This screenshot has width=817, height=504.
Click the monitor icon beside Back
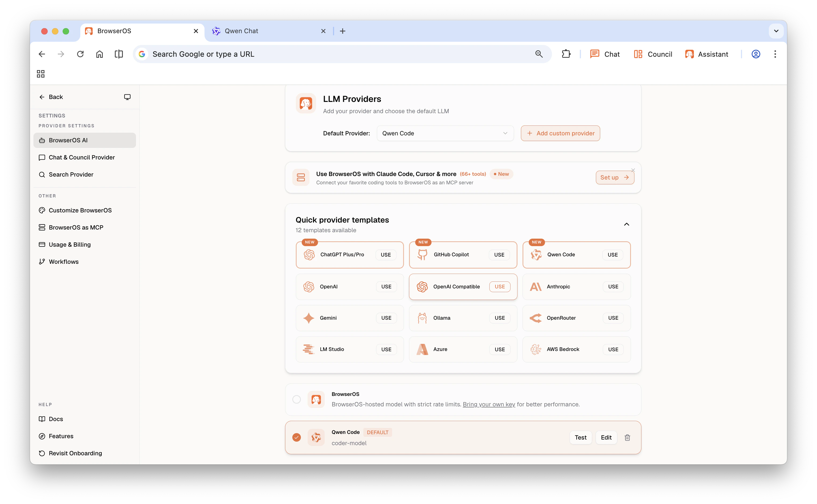127,97
